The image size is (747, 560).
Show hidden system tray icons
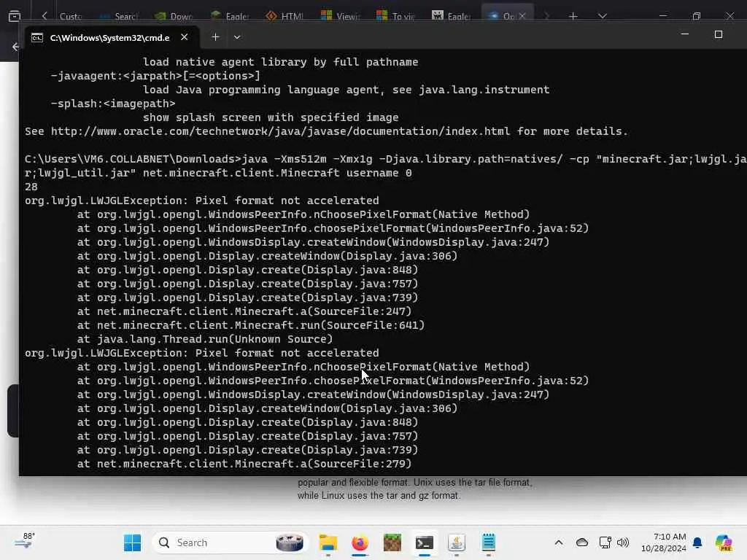tap(558, 542)
